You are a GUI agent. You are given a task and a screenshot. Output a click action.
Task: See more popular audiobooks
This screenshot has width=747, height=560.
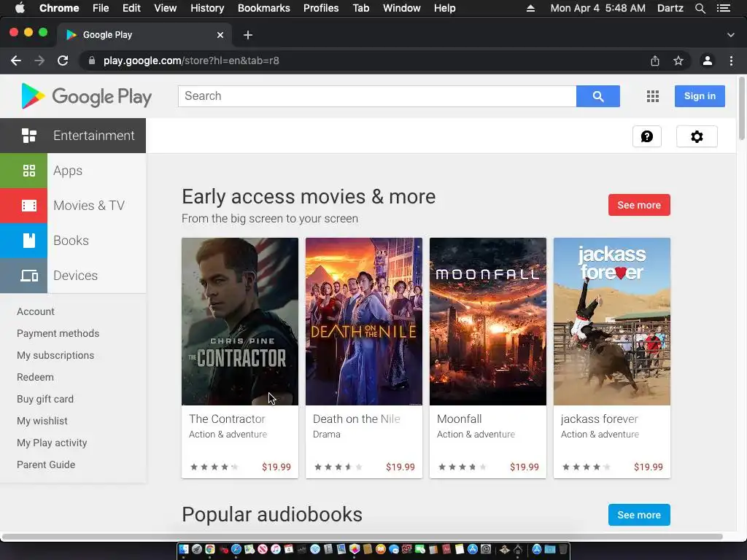click(639, 515)
